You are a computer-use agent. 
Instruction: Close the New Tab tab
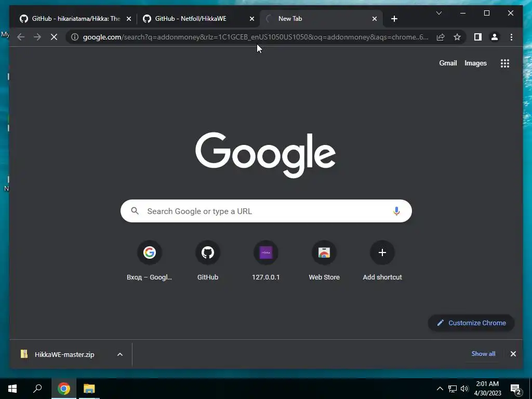coord(375,19)
